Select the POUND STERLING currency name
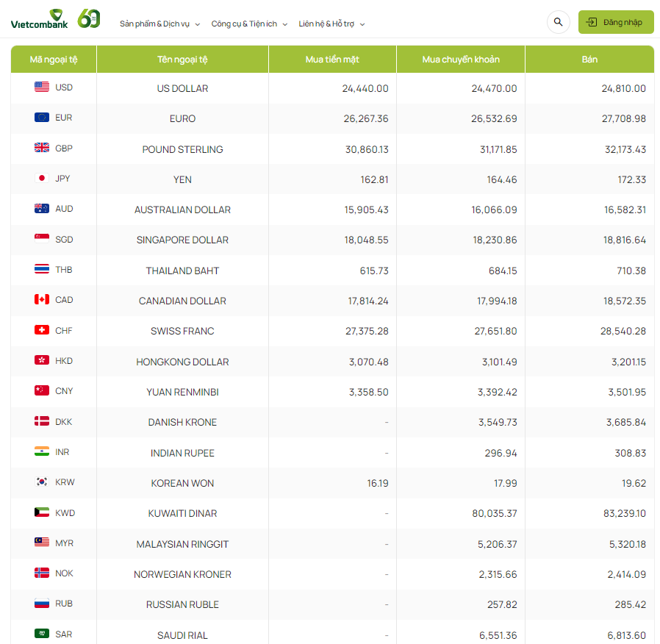Screen dimensions: 660x644 [x=182, y=149]
